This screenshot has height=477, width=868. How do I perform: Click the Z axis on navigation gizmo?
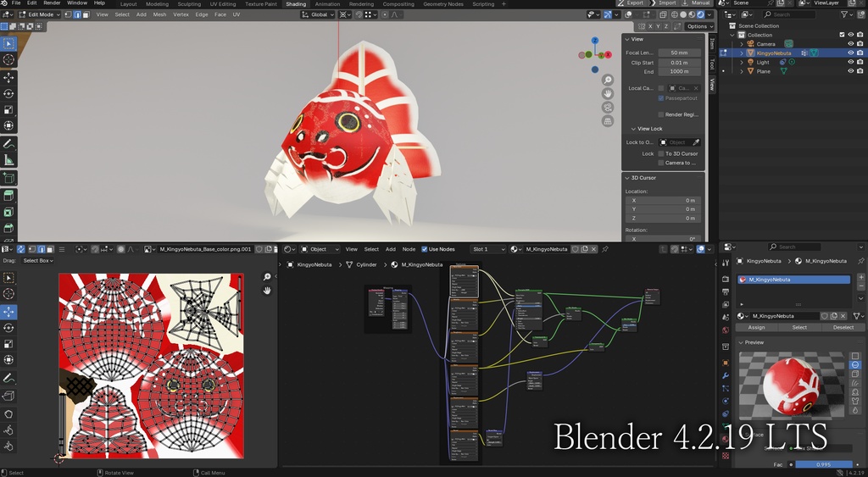point(594,41)
